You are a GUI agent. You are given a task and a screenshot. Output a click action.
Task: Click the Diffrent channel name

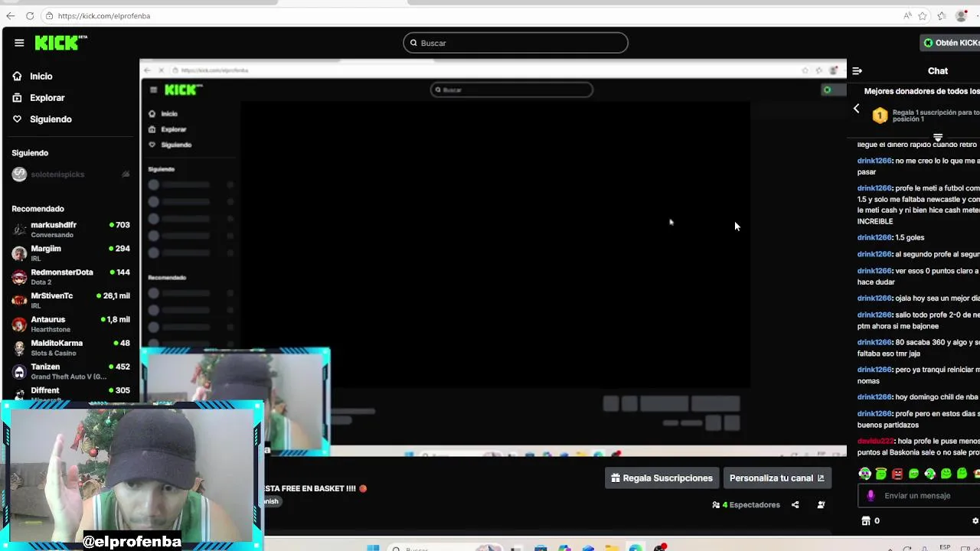tap(44, 390)
